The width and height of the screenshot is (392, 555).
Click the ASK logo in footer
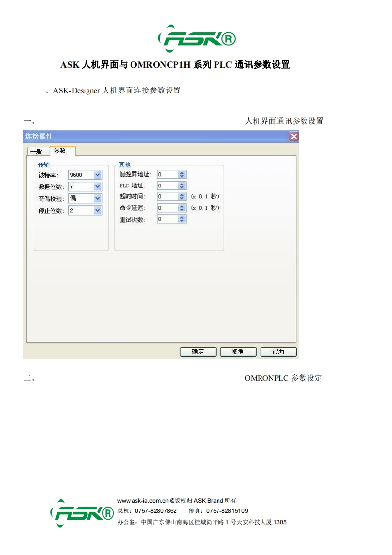pos(82,513)
